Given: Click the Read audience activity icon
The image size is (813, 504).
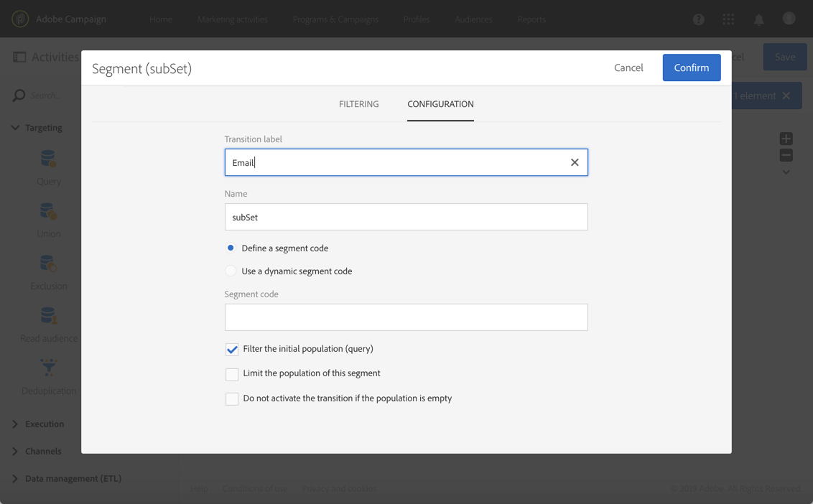Looking at the screenshot, I should (48, 316).
